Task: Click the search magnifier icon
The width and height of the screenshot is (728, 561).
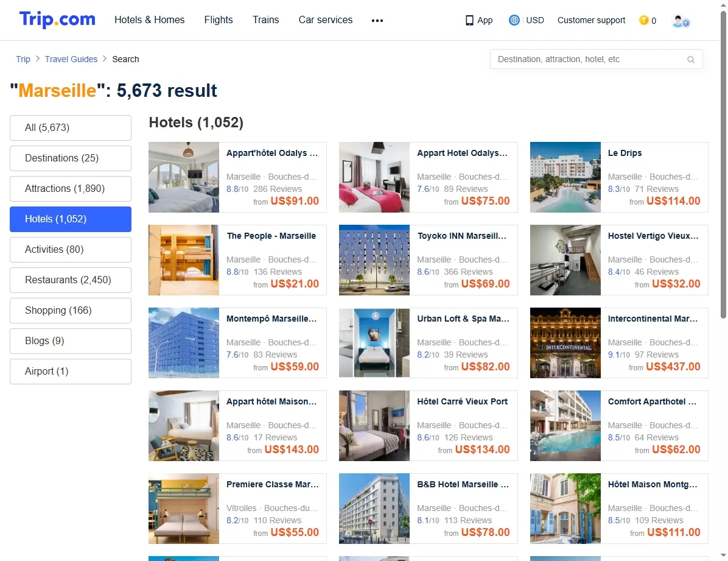Action: [x=691, y=60]
